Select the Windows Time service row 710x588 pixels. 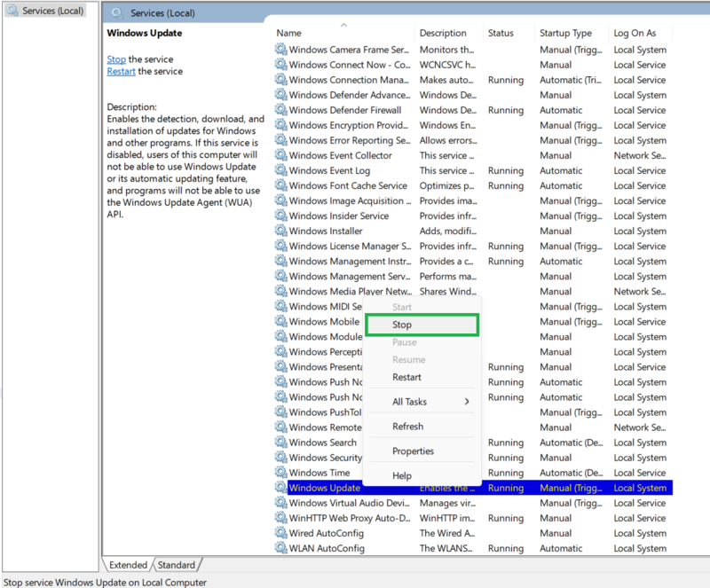click(319, 473)
